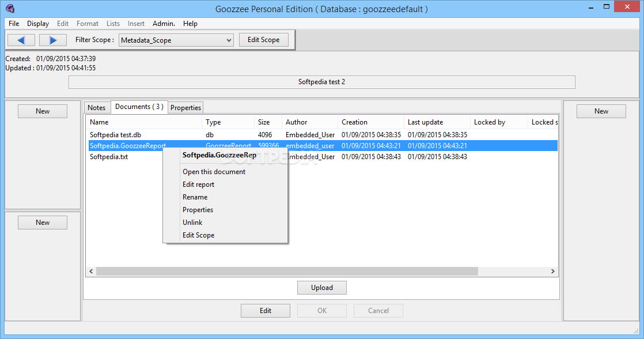Image resolution: width=644 pixels, height=339 pixels.
Task: Click the Cancel button
Action: point(378,311)
